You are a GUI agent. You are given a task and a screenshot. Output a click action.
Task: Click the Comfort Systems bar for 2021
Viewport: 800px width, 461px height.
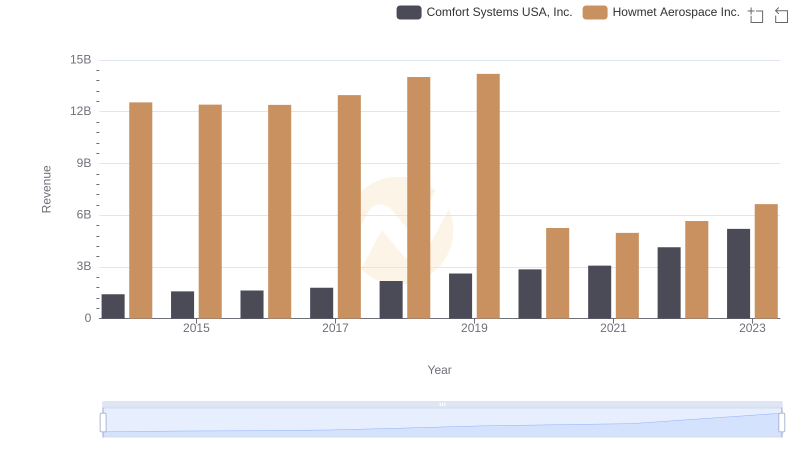599,292
